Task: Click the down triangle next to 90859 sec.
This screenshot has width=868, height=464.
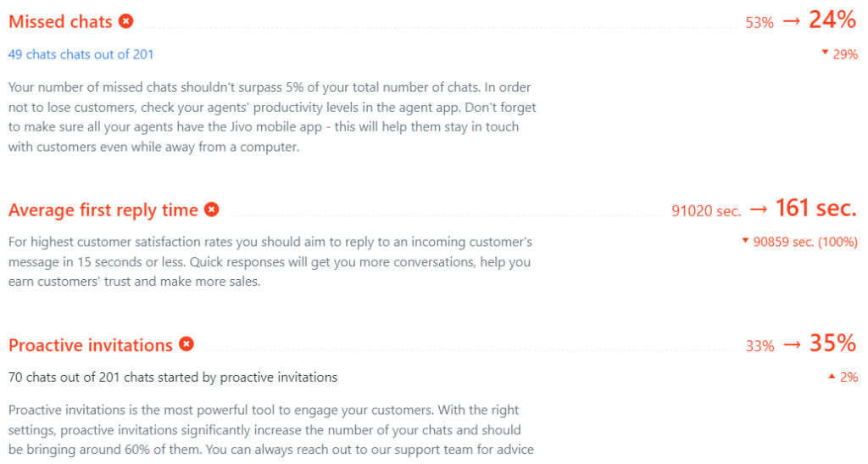Action: point(745,240)
